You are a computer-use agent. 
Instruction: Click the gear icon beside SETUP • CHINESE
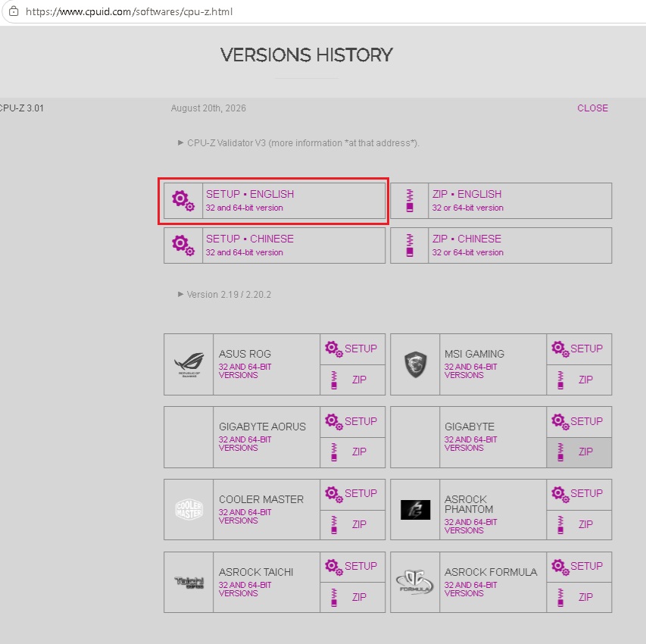(183, 245)
